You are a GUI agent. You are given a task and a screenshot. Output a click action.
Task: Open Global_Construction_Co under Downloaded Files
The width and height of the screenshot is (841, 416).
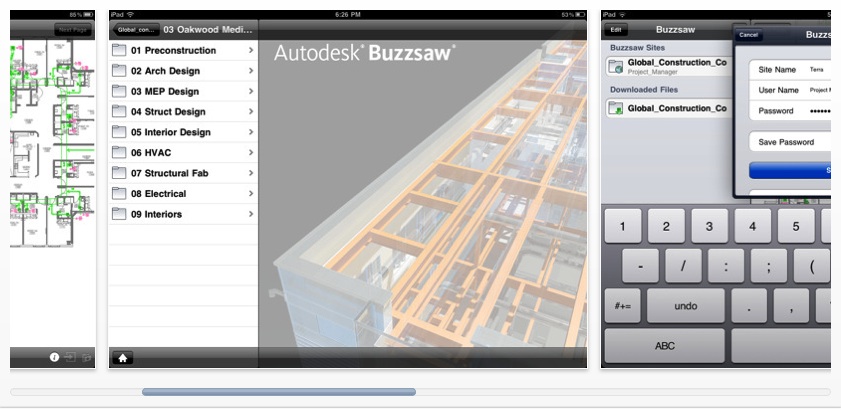coord(677,108)
